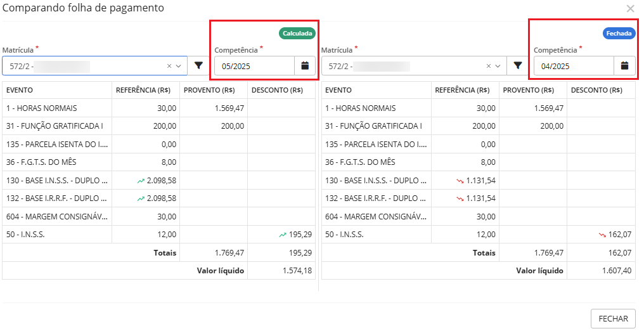This screenshot has width=644, height=331.
Task: Click downward trend icon on right I.N.S.S. discount
Action: [x=602, y=235]
